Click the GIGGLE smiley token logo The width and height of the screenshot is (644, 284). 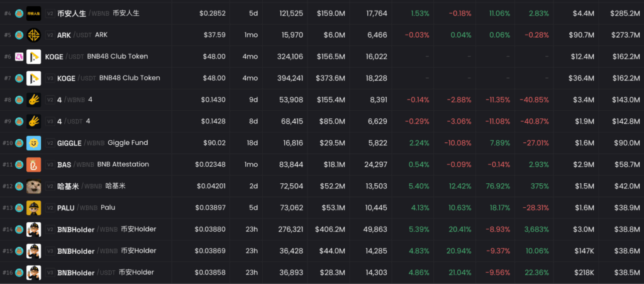click(34, 143)
